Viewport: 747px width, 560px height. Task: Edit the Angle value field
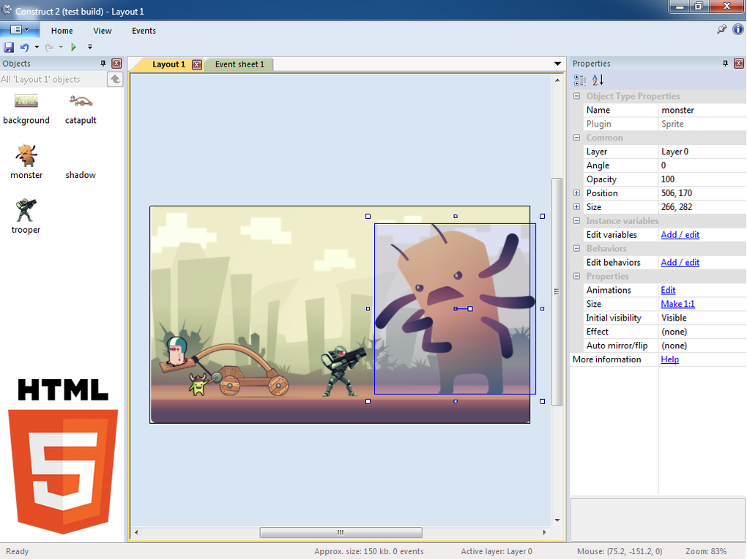click(x=702, y=165)
